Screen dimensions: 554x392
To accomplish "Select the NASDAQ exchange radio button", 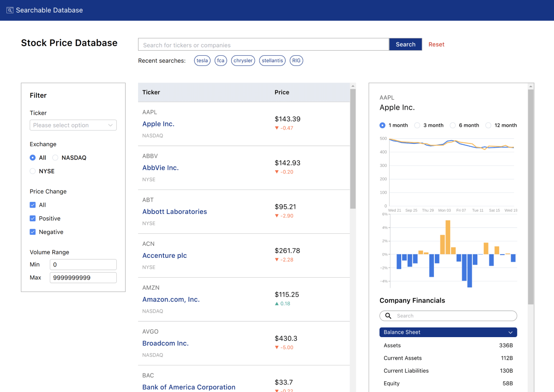I will click(x=55, y=158).
